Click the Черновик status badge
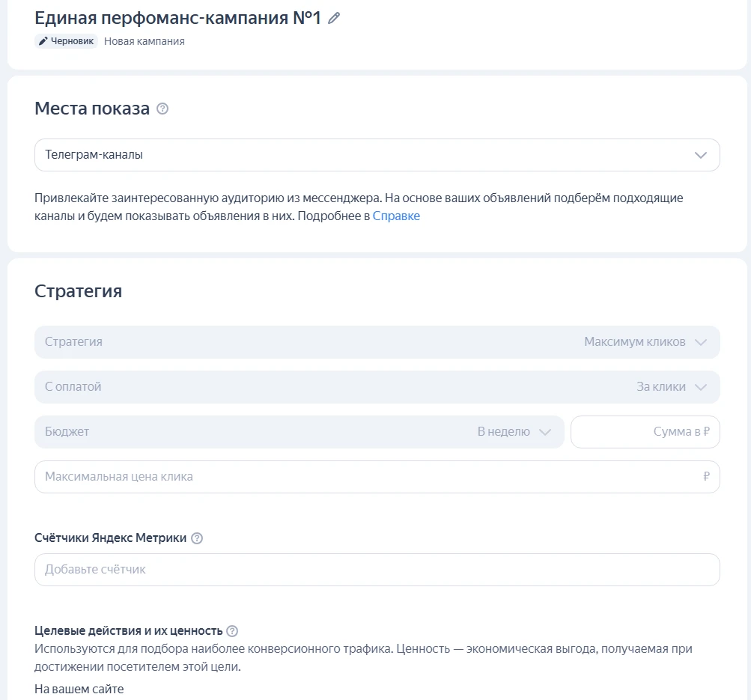 [x=66, y=41]
